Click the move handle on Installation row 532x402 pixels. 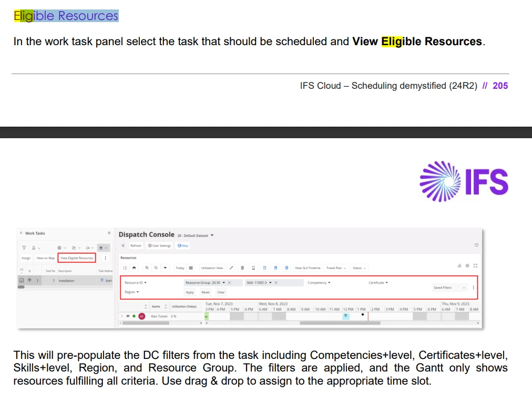click(x=29, y=280)
